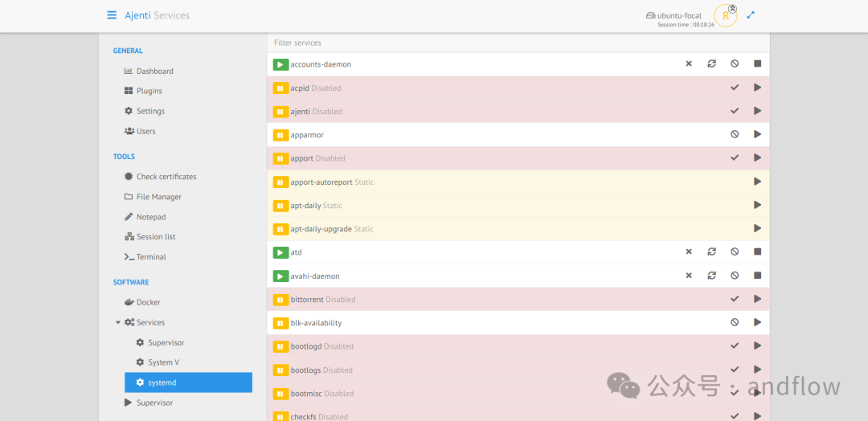868x421 pixels.
Task: Elevate privileges with the chevron badge on avatar
Action: pos(732,8)
